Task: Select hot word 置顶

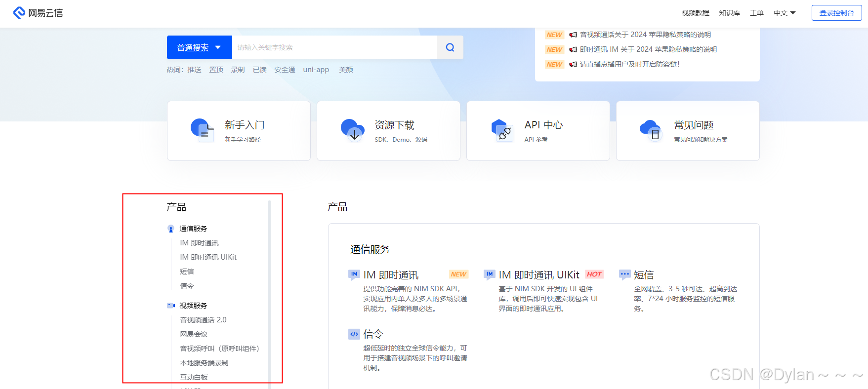Action: [216, 70]
